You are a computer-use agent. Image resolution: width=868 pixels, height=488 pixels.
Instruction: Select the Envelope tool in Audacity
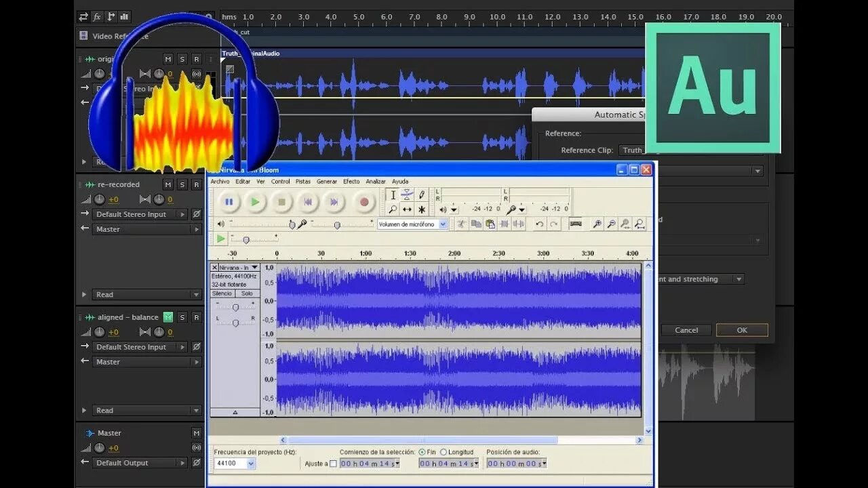(x=407, y=195)
